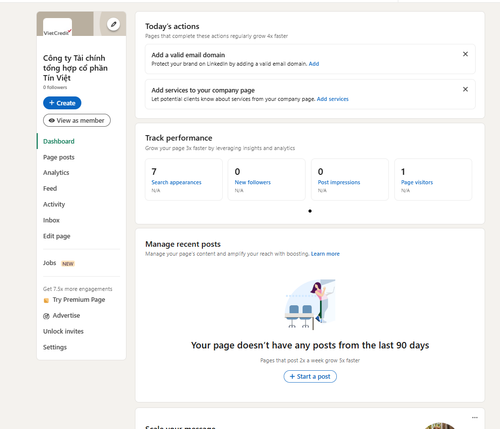
Task: Open the Inbox sidebar item
Action: pos(51,220)
